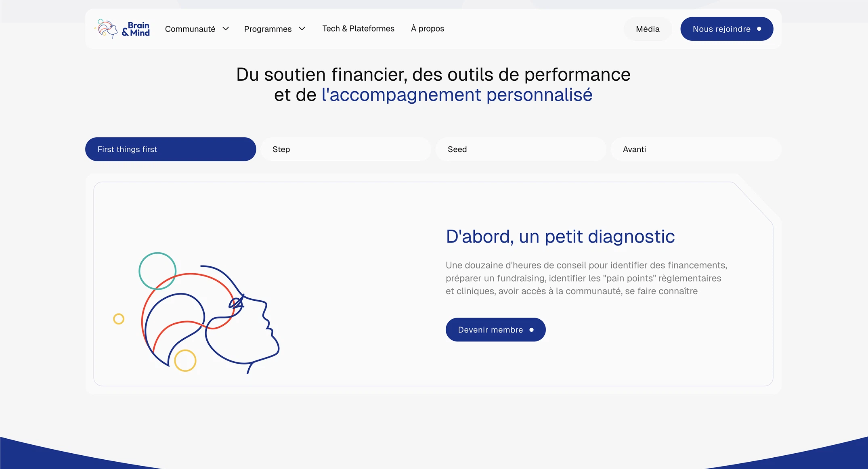This screenshot has width=868, height=469.
Task: Open the Programmes menu
Action: 268,29
